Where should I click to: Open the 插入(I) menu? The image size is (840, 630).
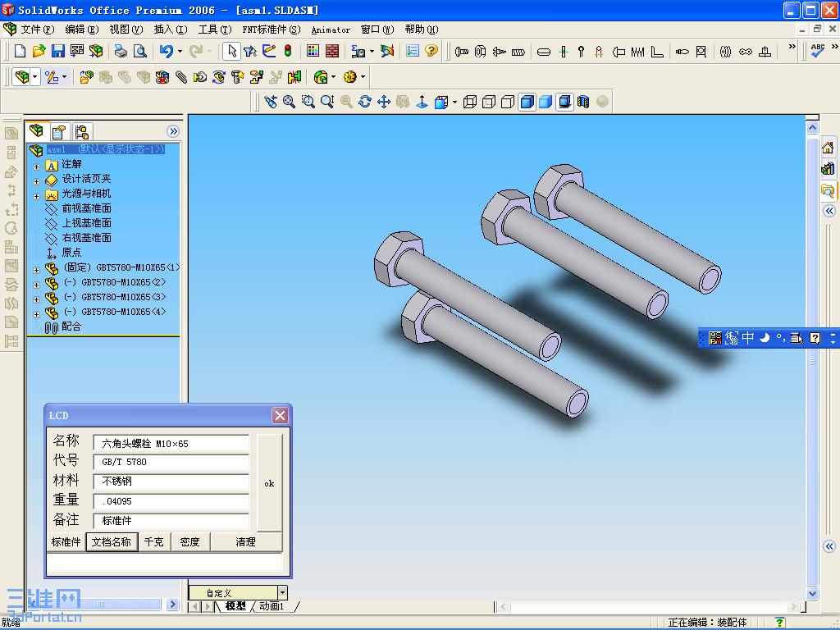(171, 30)
